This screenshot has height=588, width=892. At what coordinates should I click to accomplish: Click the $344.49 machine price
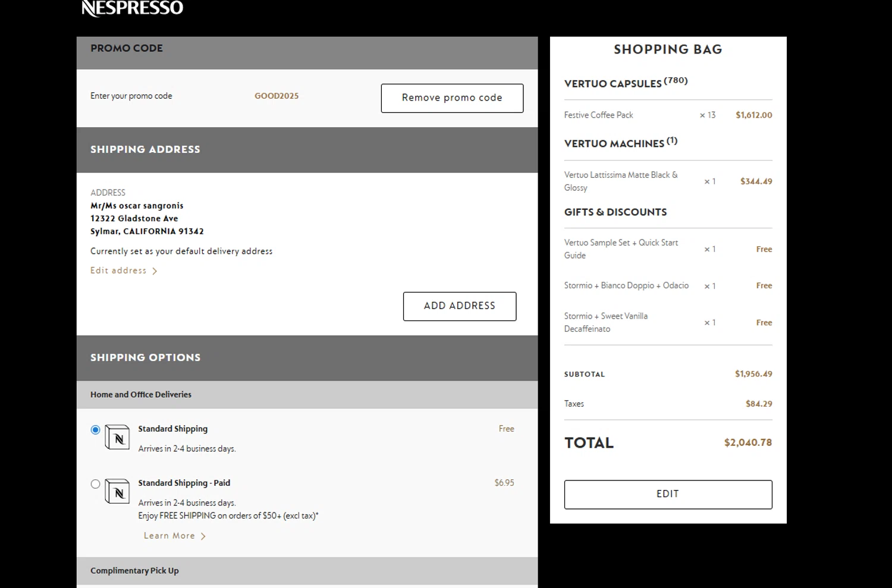756,181
